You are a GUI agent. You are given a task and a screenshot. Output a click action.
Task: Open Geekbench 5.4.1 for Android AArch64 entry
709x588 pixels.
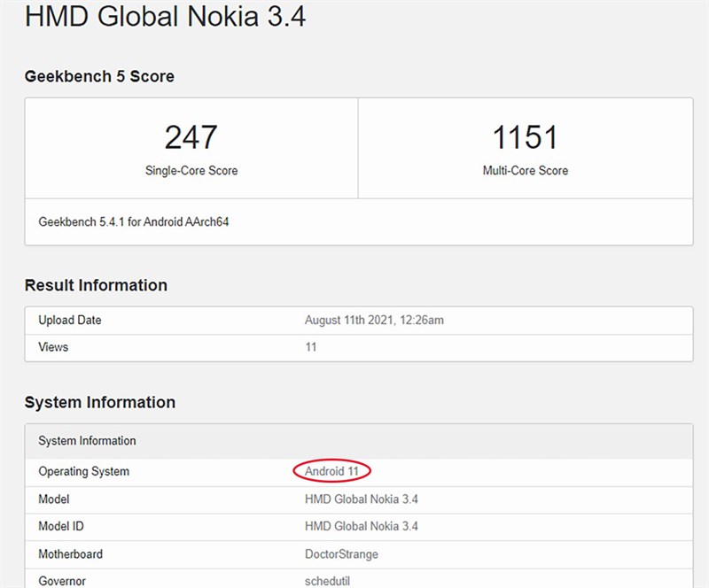pyautogui.click(x=133, y=221)
